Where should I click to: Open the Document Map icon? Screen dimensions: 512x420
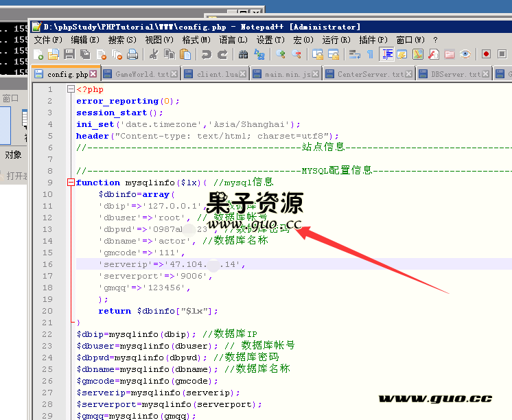click(x=418, y=54)
